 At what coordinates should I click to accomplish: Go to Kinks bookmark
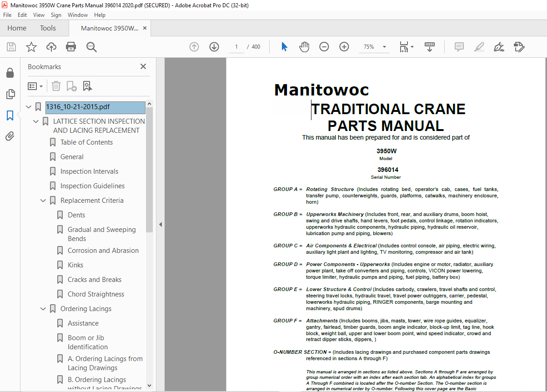point(75,265)
